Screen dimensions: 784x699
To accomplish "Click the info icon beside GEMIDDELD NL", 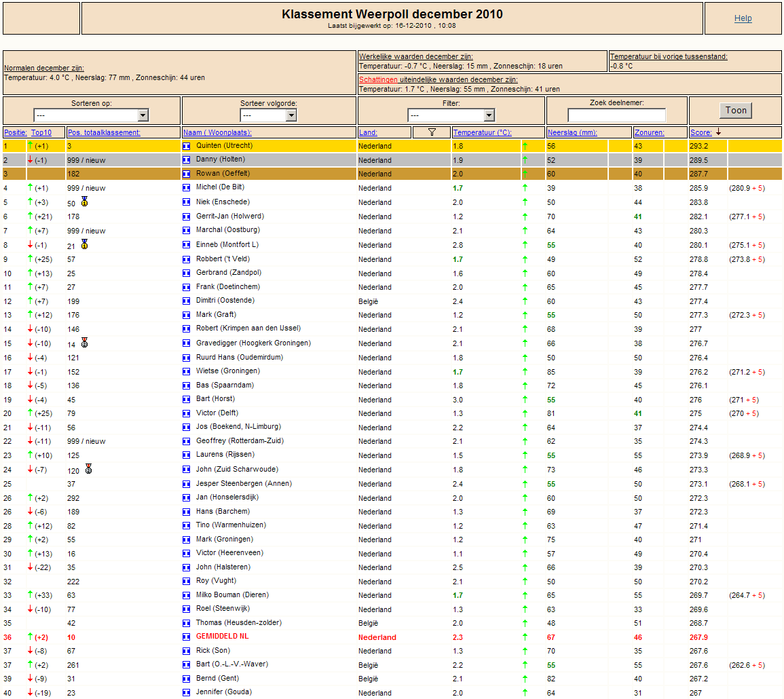I will tap(187, 637).
